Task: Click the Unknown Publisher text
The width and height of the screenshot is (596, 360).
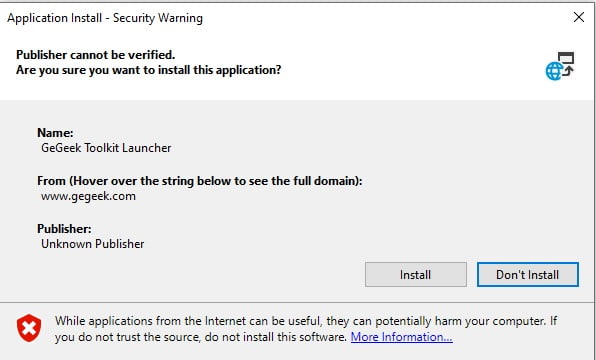Action: click(92, 244)
